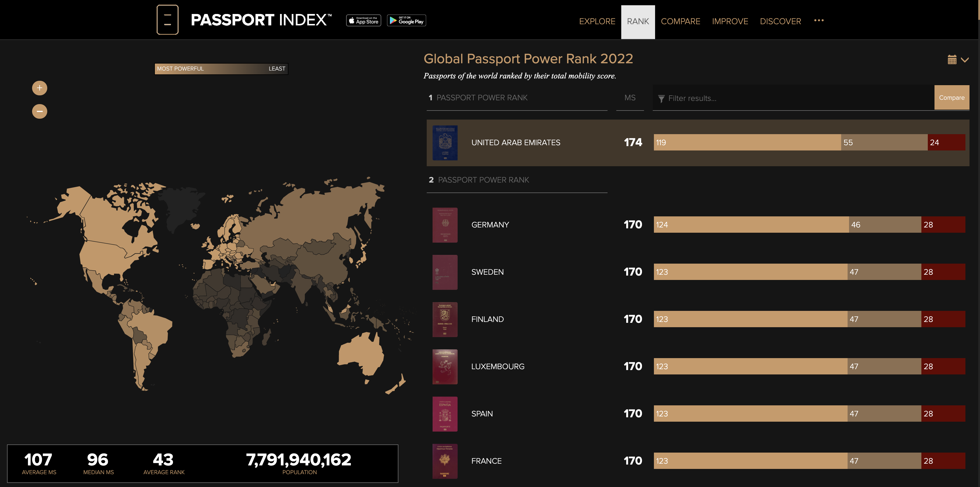The height and width of the screenshot is (487, 980).
Task: Zoom out of the map with minus button
Action: pyautogui.click(x=39, y=111)
